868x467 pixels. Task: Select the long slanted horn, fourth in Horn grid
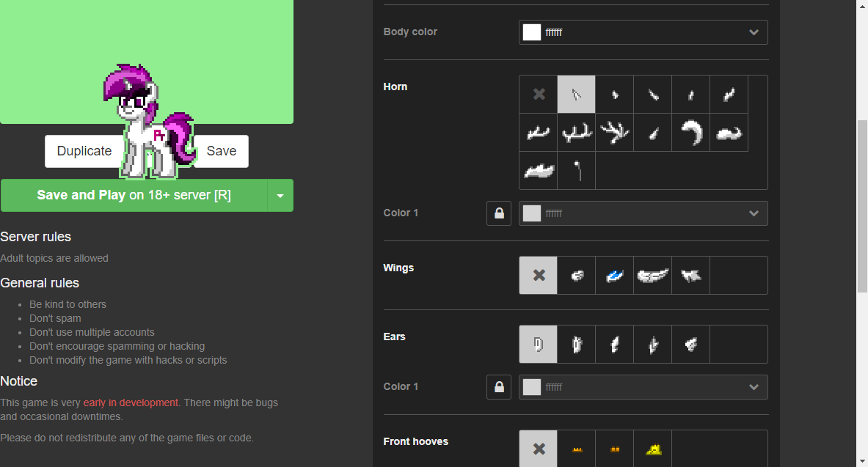(x=653, y=94)
